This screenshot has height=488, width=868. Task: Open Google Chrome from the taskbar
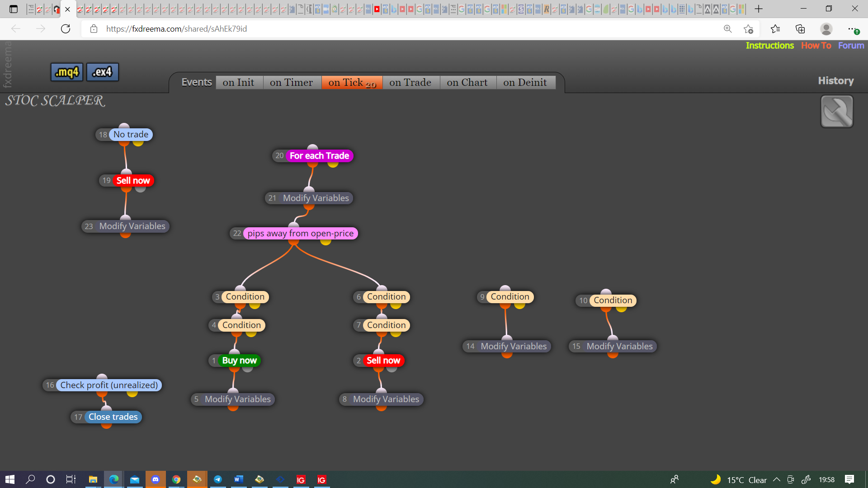(x=176, y=479)
